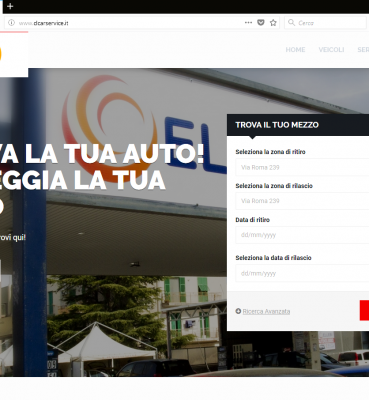The width and height of the screenshot is (369, 400).
Task: Save page to Pocket icon
Action: coord(261,23)
